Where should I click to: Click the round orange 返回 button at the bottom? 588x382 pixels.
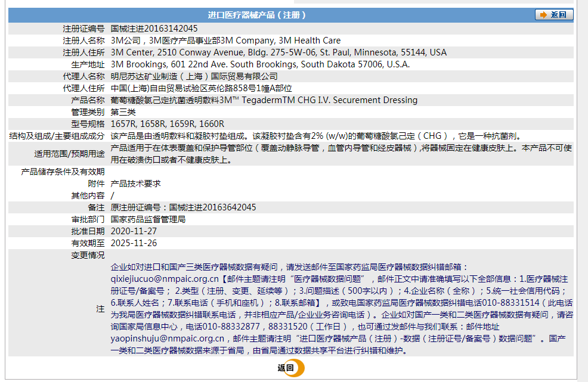(291, 368)
